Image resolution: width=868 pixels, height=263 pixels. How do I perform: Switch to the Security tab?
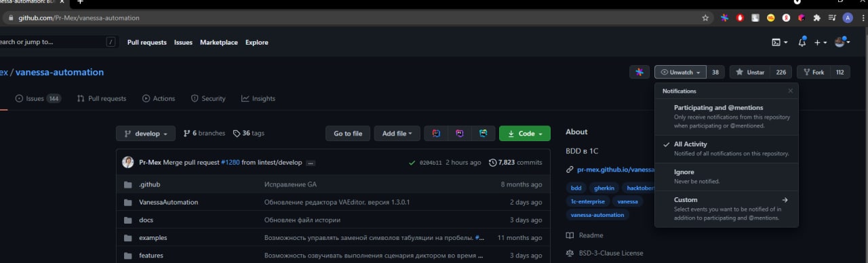[208, 98]
